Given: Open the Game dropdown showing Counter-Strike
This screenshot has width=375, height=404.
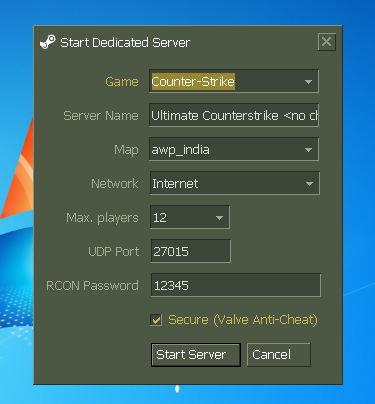Looking at the screenshot, I should coord(234,81).
